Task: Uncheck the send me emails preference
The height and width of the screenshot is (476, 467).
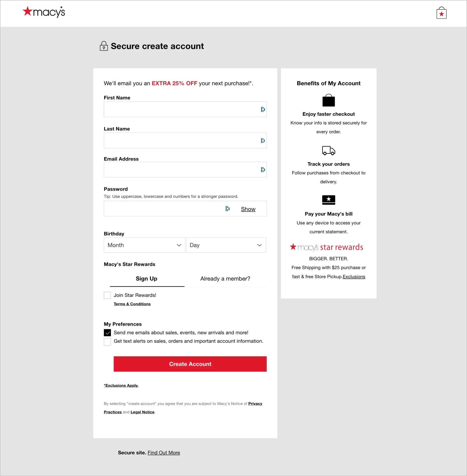Action: [x=107, y=332]
